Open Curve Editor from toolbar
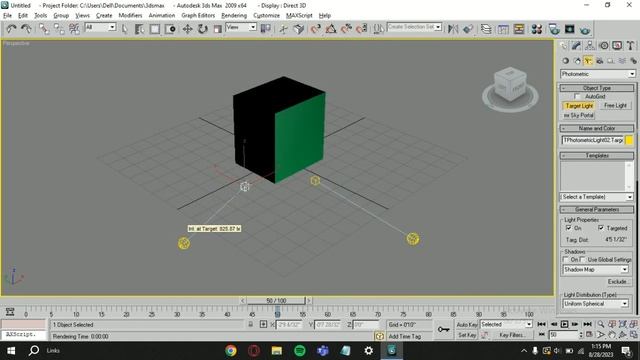The image size is (640, 360). point(503,29)
